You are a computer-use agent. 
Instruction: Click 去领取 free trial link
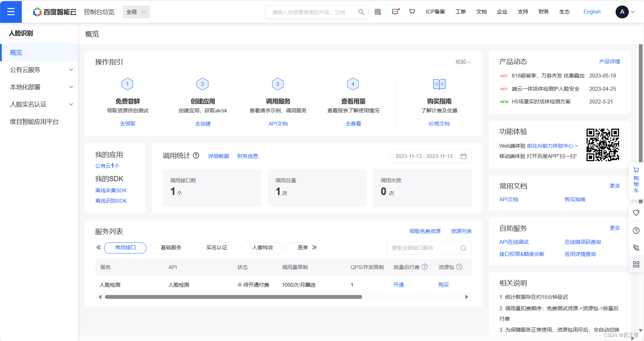pyautogui.click(x=128, y=124)
